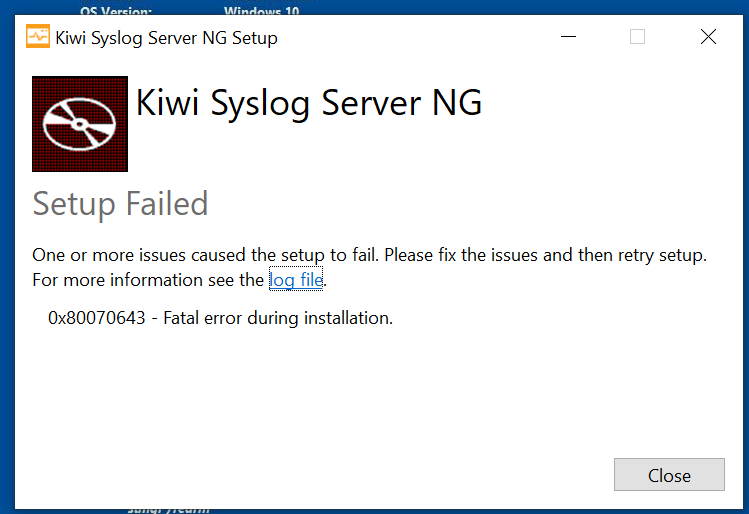Click the maximize box in title bar
Screen dimensions: 749x514
tap(637, 37)
